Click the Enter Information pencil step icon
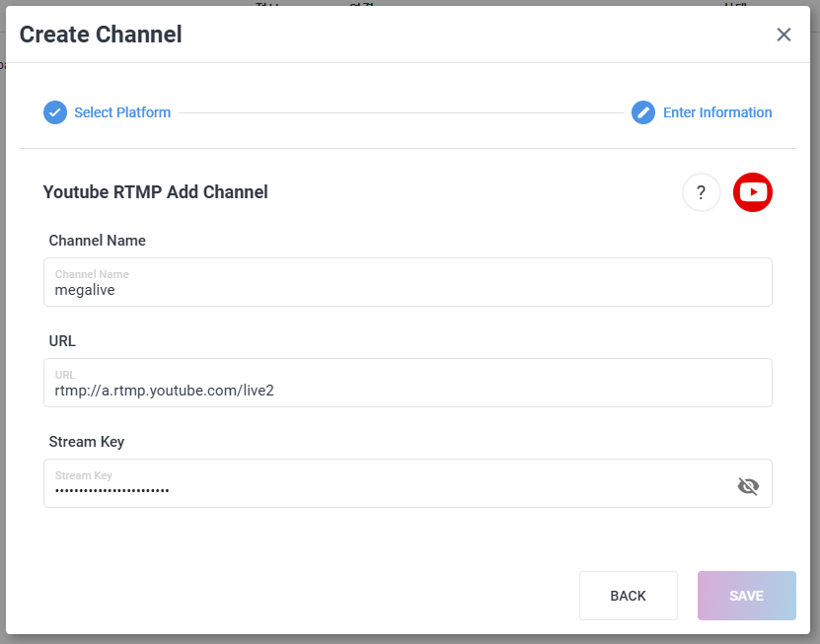The height and width of the screenshot is (644, 820). click(643, 112)
